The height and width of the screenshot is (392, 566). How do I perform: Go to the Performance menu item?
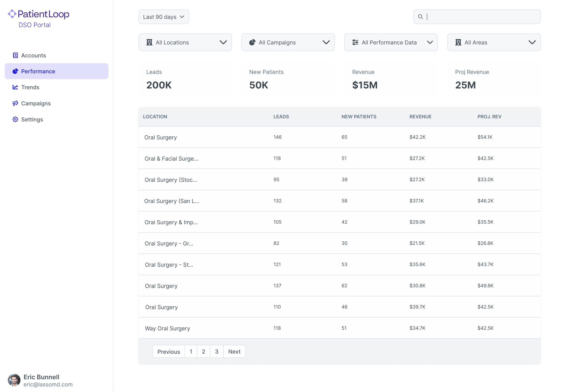tap(57, 71)
